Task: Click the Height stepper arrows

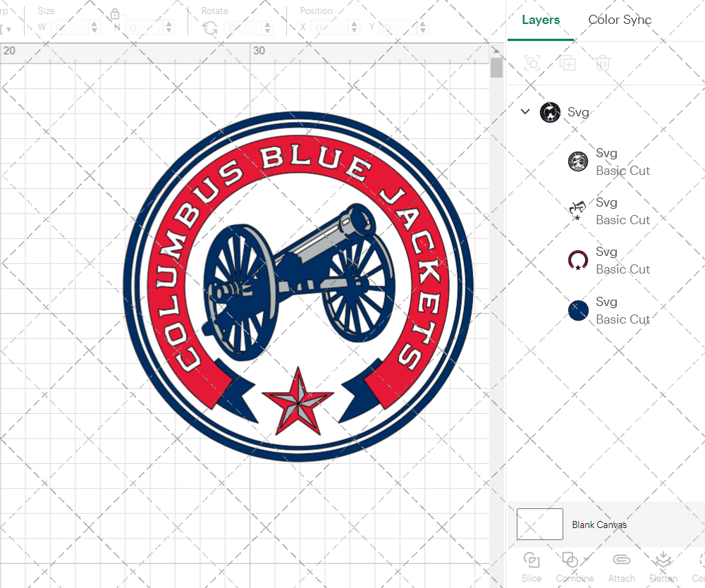Action: click(x=168, y=27)
